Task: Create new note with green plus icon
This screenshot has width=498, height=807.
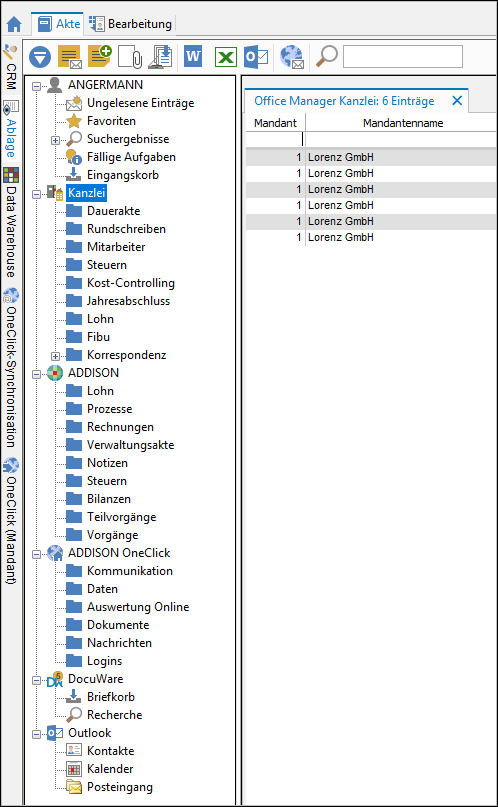Action: point(100,56)
